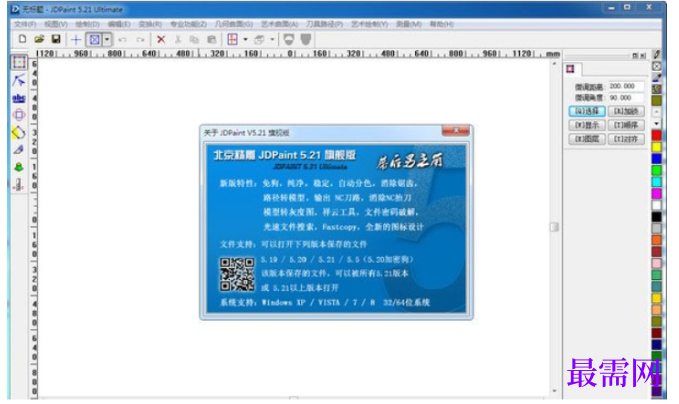
Task: Select the abc text tool
Action: (19, 98)
